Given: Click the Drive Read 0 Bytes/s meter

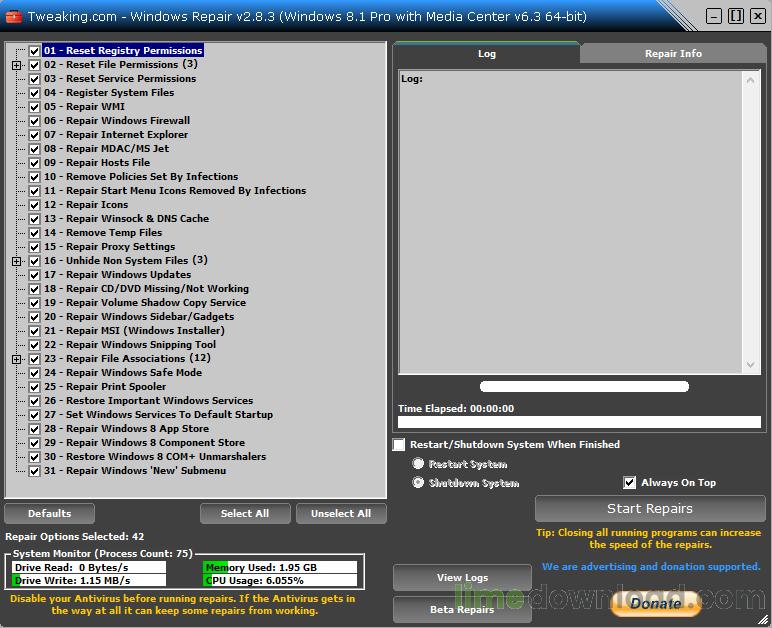Looking at the screenshot, I should tap(89, 567).
